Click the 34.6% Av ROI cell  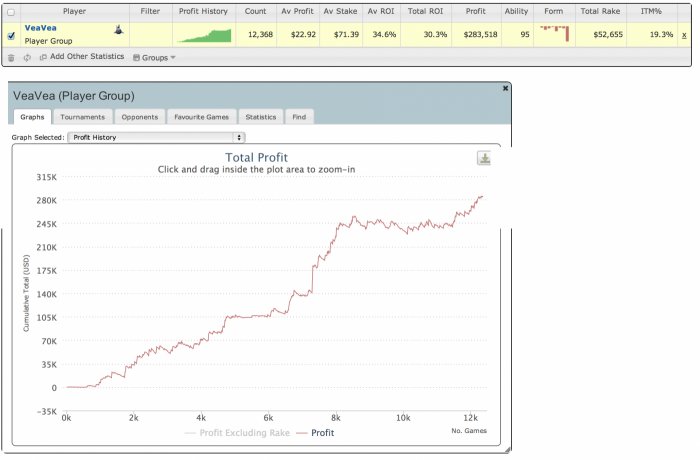[384, 35]
